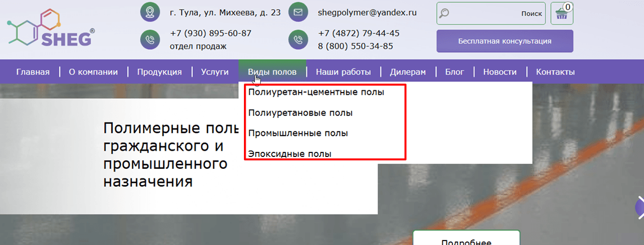This screenshot has height=245, width=644.
Task: Click the email envelope icon
Action: click(x=299, y=12)
